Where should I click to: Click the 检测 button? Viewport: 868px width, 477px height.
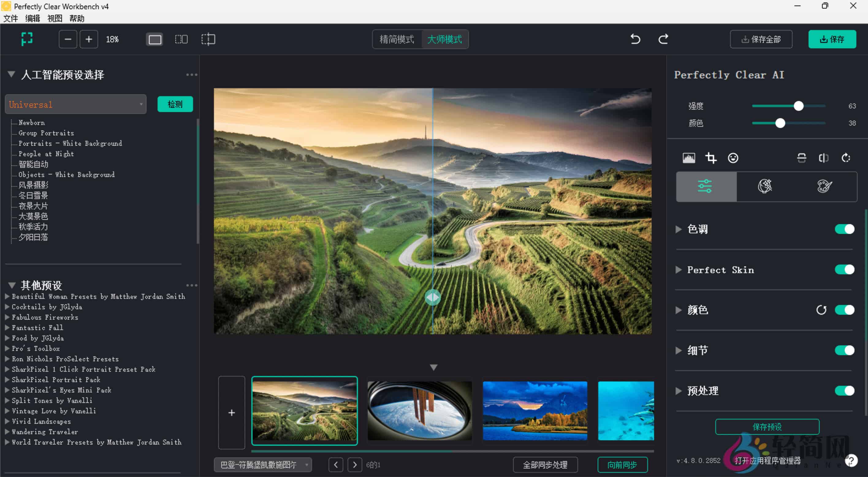coord(175,104)
